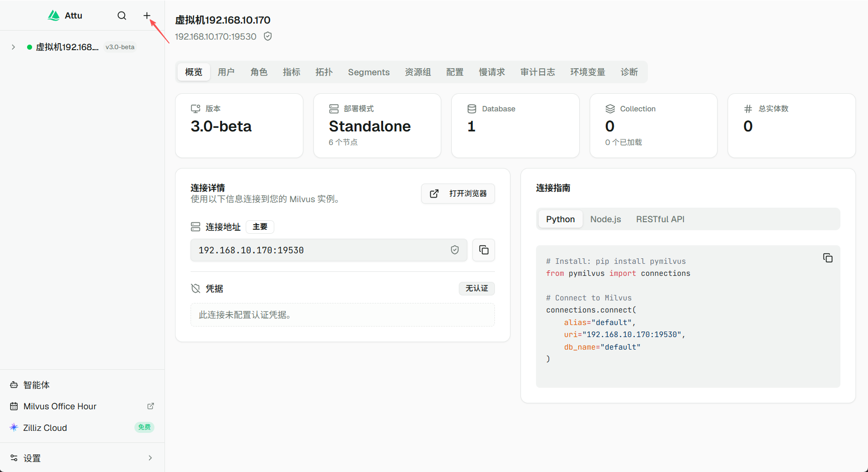868x472 pixels.
Task: Click the 192.168.10.170:19530 address field
Action: click(329, 250)
